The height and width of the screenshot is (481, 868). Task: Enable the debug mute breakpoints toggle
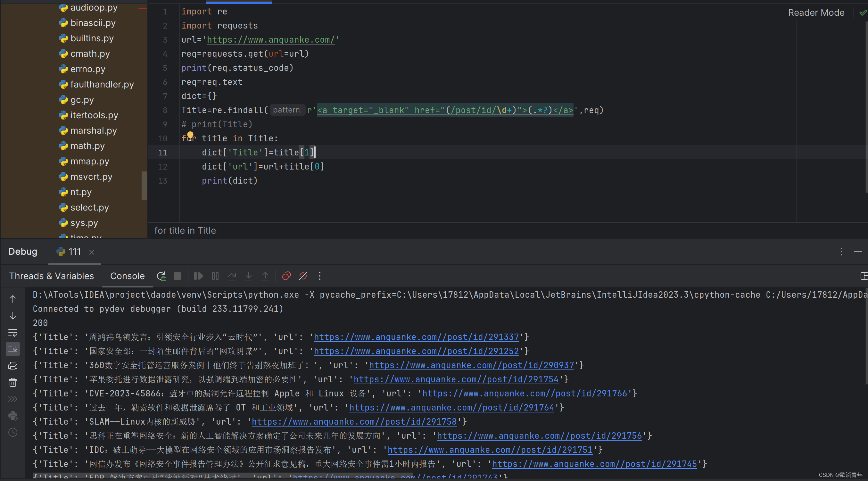coord(302,276)
